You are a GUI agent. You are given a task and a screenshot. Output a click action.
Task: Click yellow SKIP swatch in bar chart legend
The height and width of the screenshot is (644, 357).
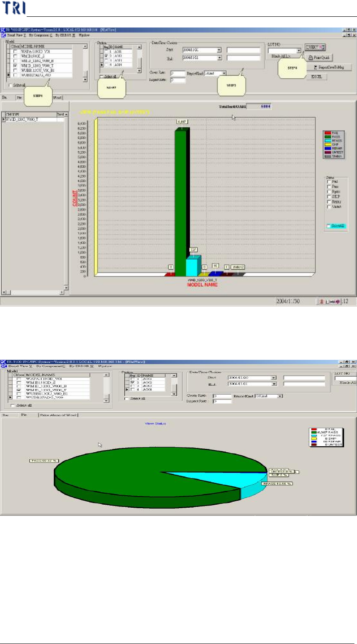327,144
